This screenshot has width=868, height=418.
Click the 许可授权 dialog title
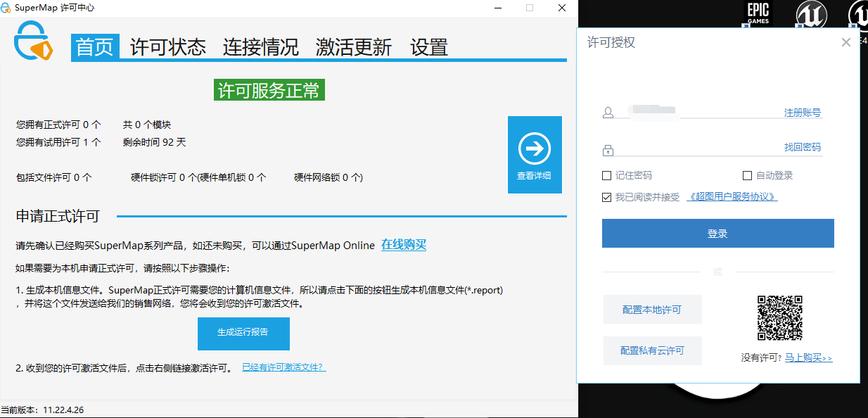coord(611,42)
